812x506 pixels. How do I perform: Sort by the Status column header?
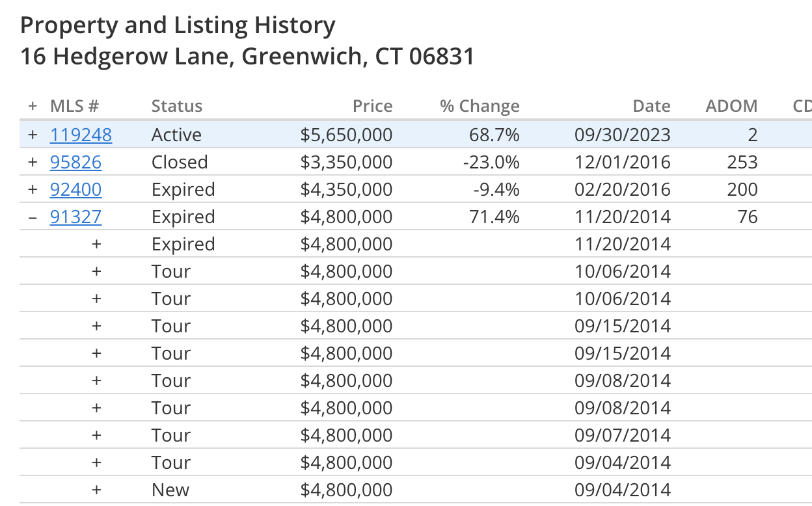click(x=177, y=106)
